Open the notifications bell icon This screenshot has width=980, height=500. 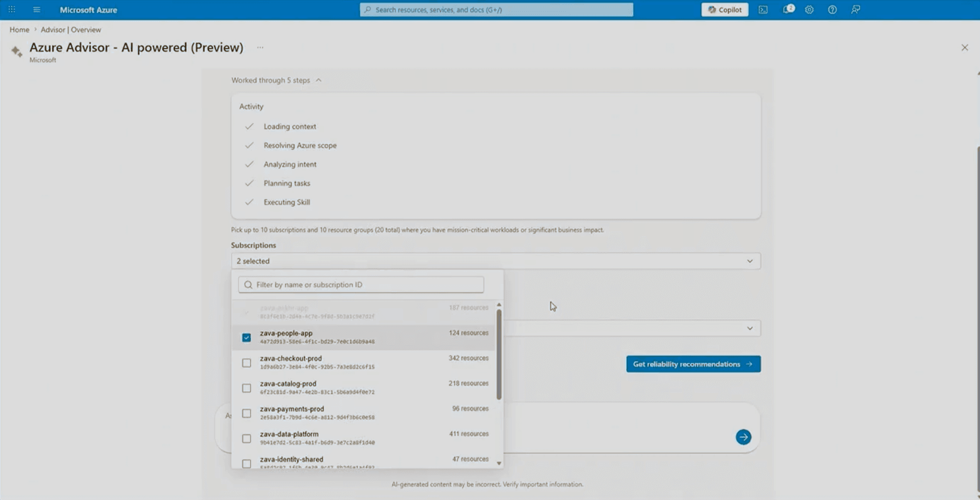click(788, 10)
